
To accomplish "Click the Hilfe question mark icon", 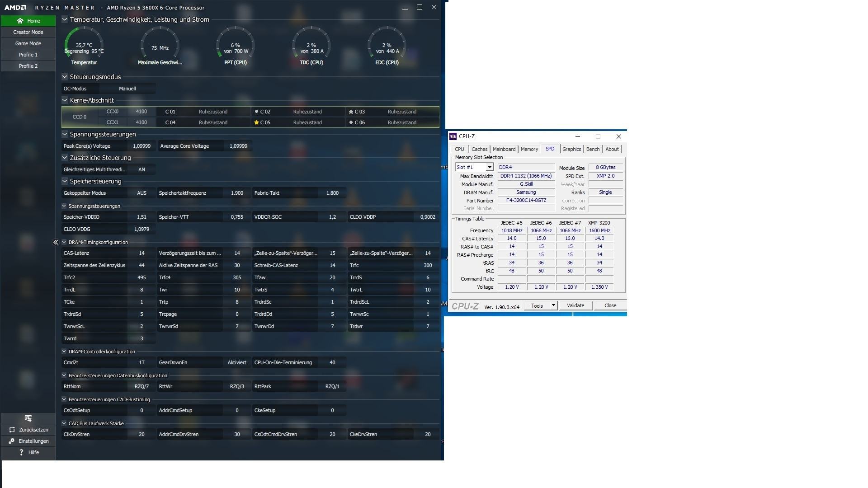I will point(21,452).
